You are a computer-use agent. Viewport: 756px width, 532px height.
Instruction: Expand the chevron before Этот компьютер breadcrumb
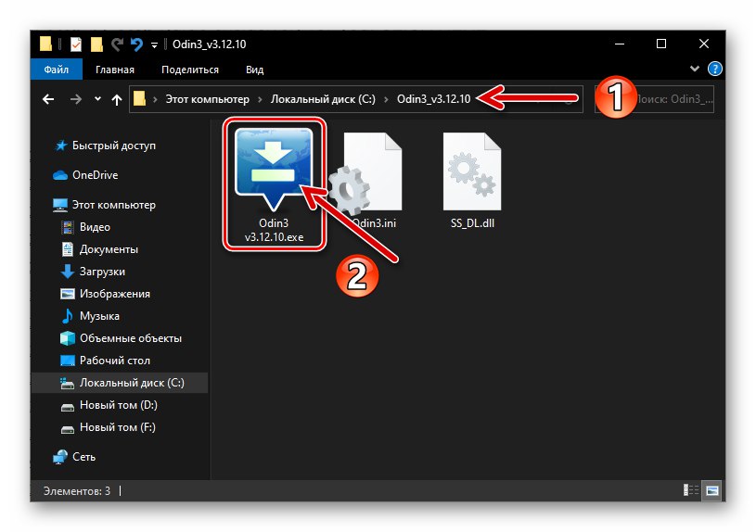(155, 100)
